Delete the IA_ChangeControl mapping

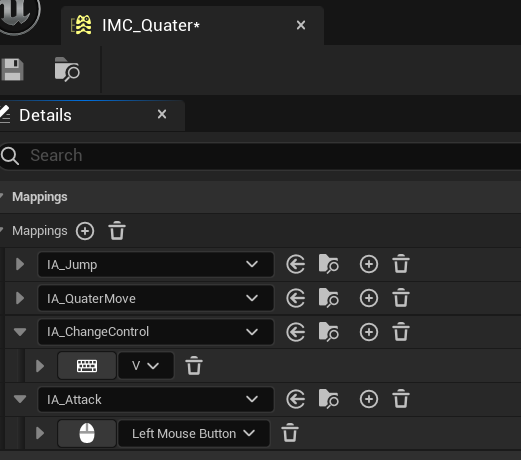pos(401,332)
